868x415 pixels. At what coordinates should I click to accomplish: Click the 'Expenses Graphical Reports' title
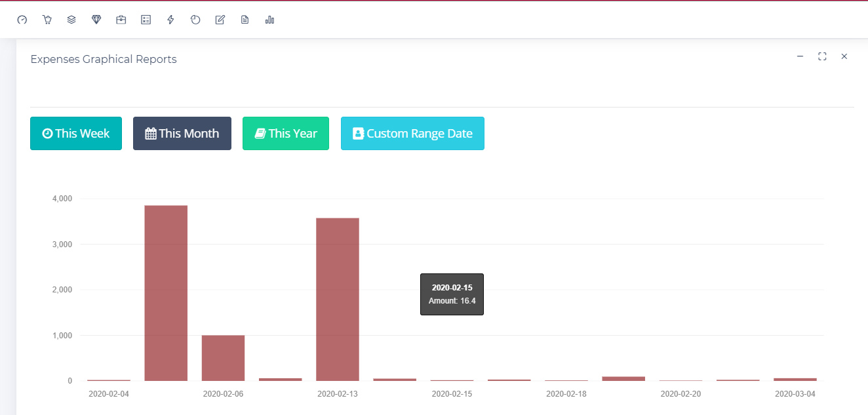click(104, 59)
